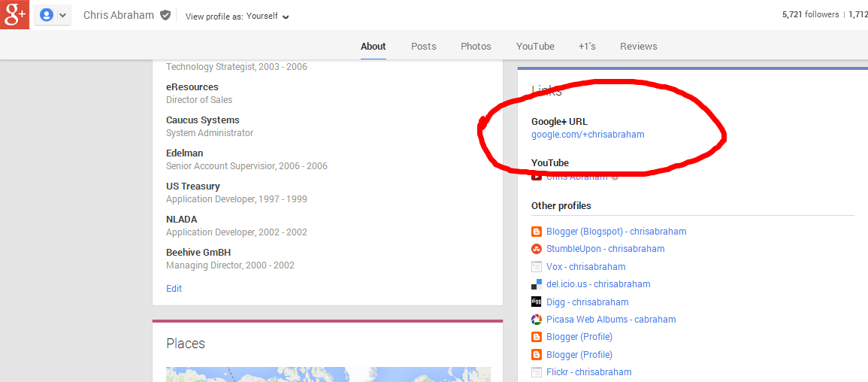Select the +1's tab
The height and width of the screenshot is (382, 868).
click(587, 46)
